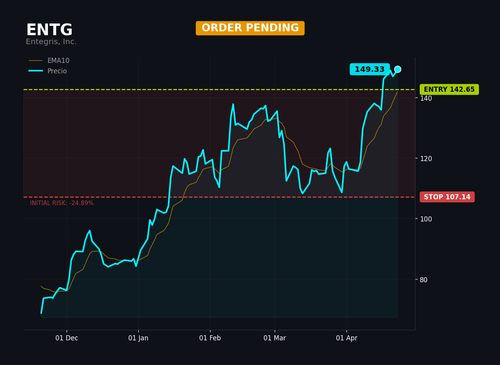This screenshot has height=365, width=500.
Task: Click the 01 Jan x-axis label
Action: coord(138,338)
